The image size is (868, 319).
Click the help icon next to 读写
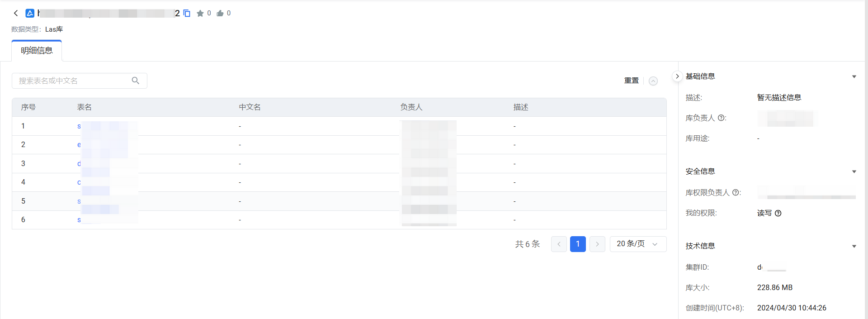click(778, 213)
